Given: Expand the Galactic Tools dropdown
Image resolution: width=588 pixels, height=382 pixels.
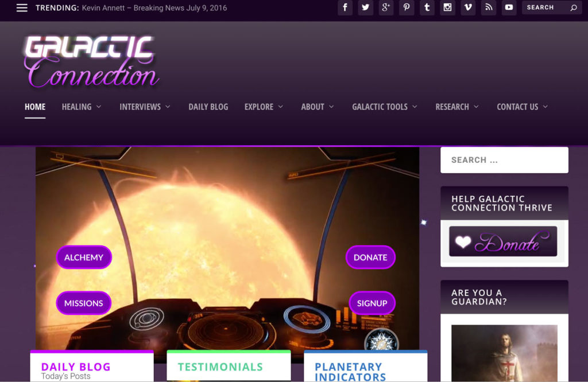Looking at the screenshot, I should 384,107.
